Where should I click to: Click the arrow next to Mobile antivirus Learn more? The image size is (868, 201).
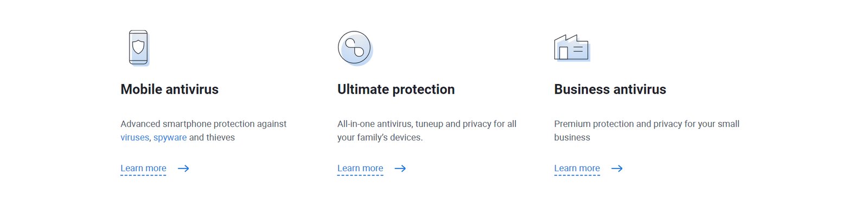click(x=183, y=168)
